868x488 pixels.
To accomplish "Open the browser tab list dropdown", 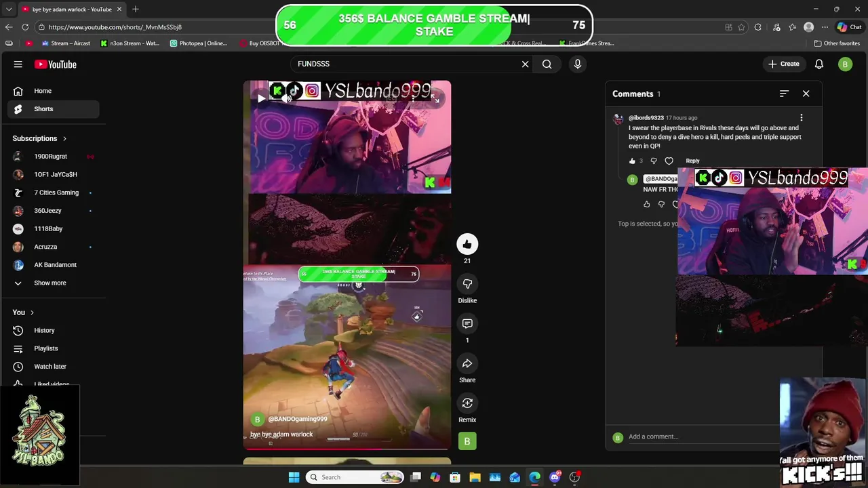I will (9, 9).
